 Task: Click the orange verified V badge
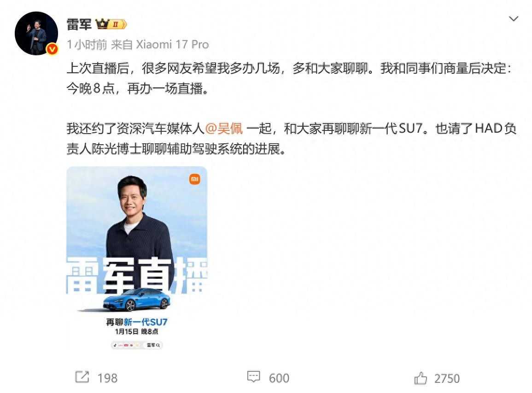click(52, 50)
